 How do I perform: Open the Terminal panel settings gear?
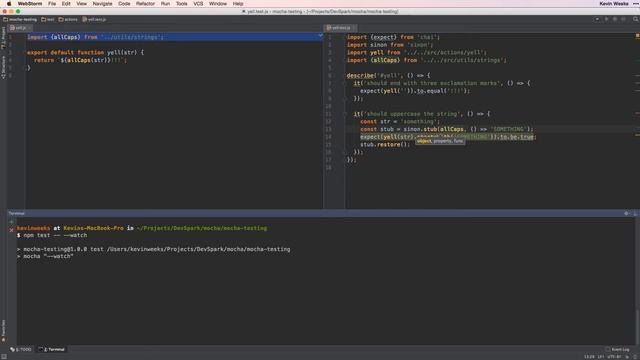coord(627,213)
